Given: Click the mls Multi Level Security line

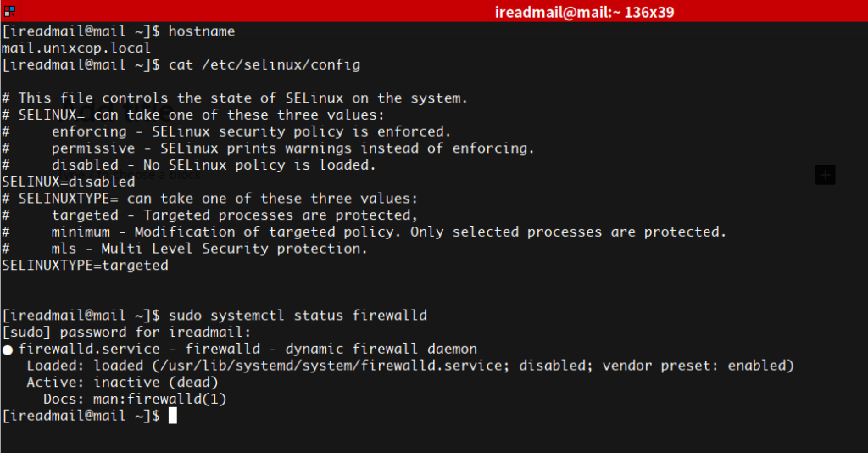Looking at the screenshot, I should 184,249.
